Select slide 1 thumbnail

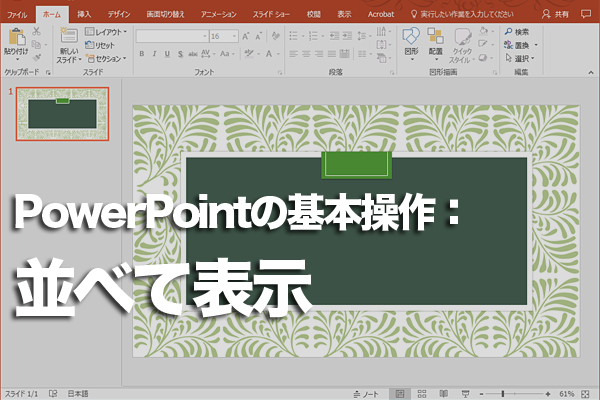[62, 114]
